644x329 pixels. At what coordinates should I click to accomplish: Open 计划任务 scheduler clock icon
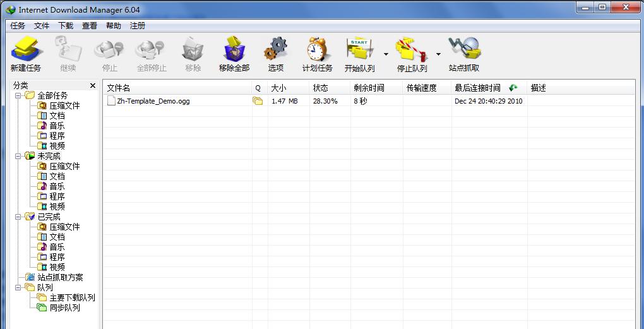point(317,49)
